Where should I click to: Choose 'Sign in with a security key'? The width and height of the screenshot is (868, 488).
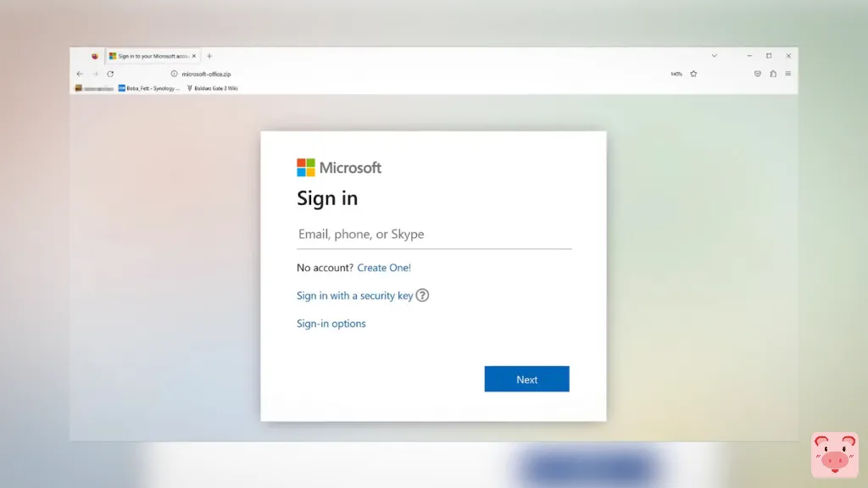pos(355,296)
